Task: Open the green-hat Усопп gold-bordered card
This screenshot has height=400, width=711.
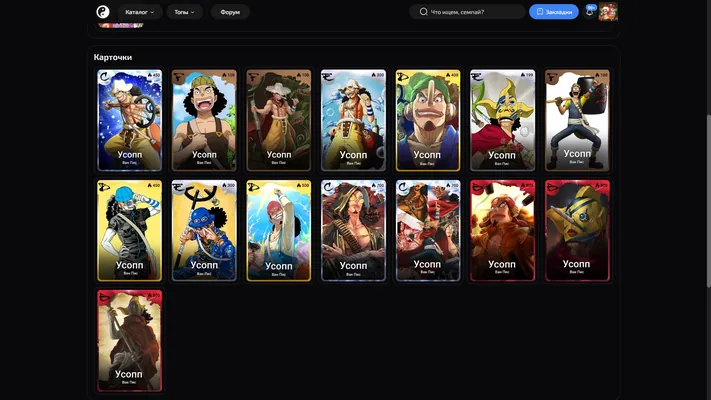Action: point(428,120)
